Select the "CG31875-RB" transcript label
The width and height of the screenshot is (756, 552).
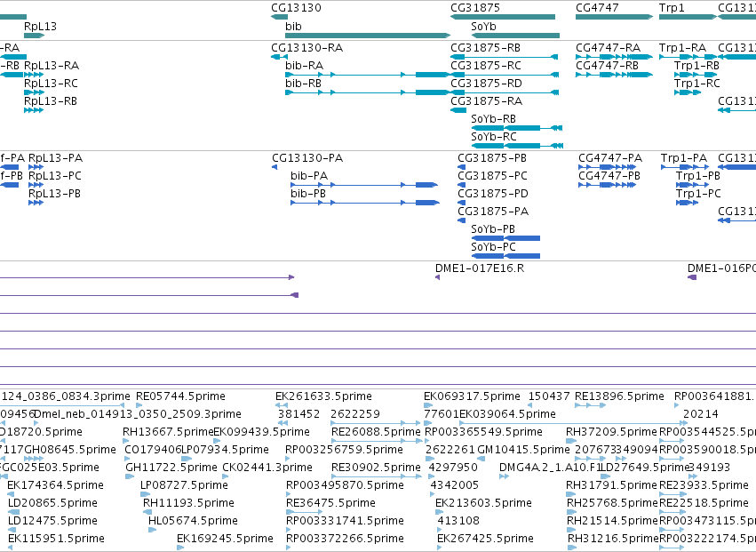[x=486, y=48]
